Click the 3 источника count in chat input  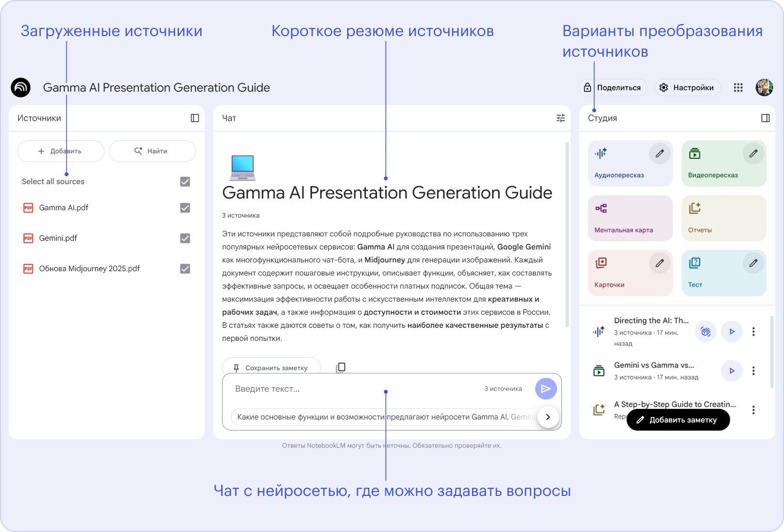503,389
